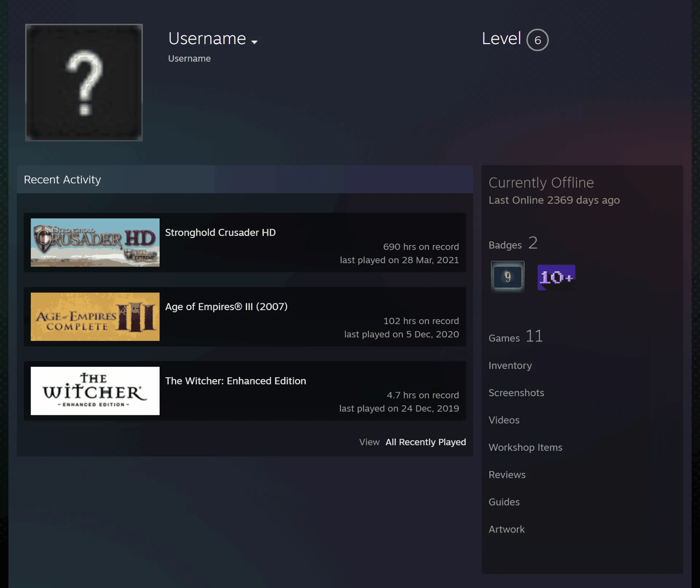Open the Level 6 badge circle
Screen dimensions: 700x588
point(537,40)
